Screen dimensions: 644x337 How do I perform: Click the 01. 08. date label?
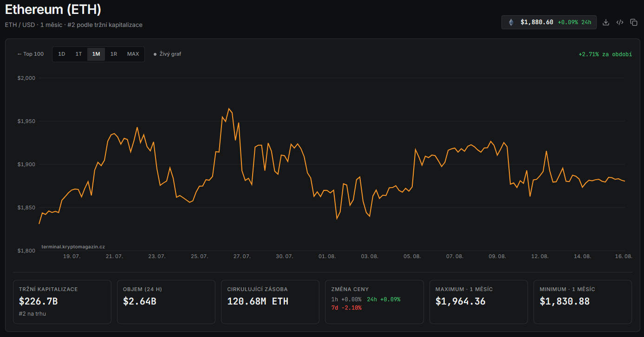327,256
